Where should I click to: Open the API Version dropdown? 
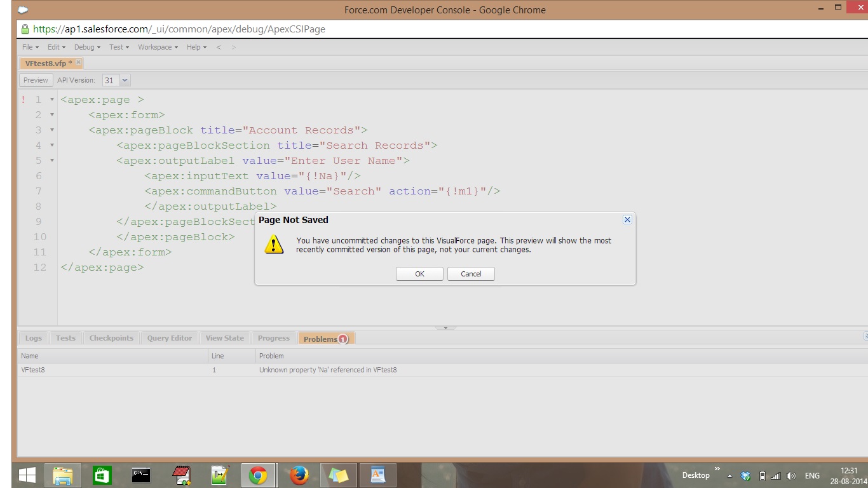(125, 80)
